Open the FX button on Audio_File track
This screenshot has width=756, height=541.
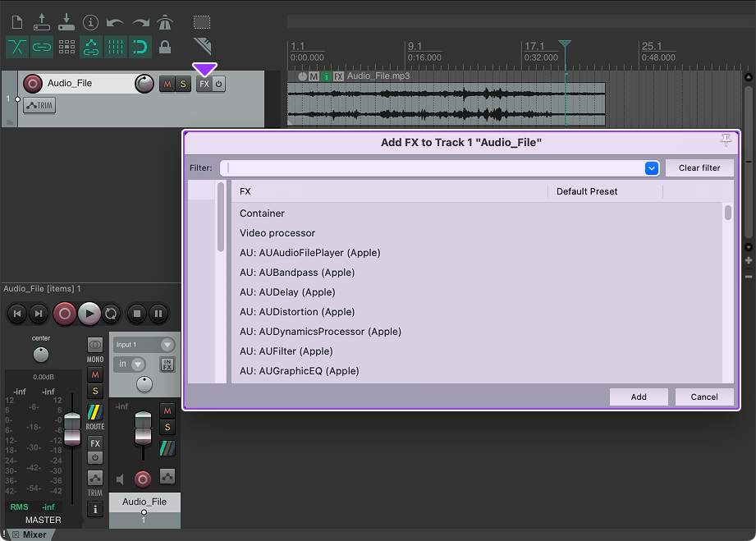tap(204, 84)
